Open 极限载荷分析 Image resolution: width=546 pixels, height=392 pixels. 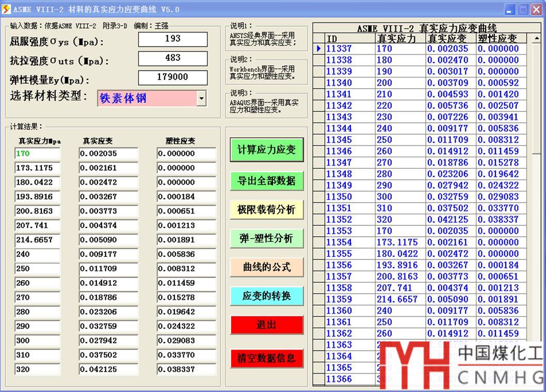[266, 209]
